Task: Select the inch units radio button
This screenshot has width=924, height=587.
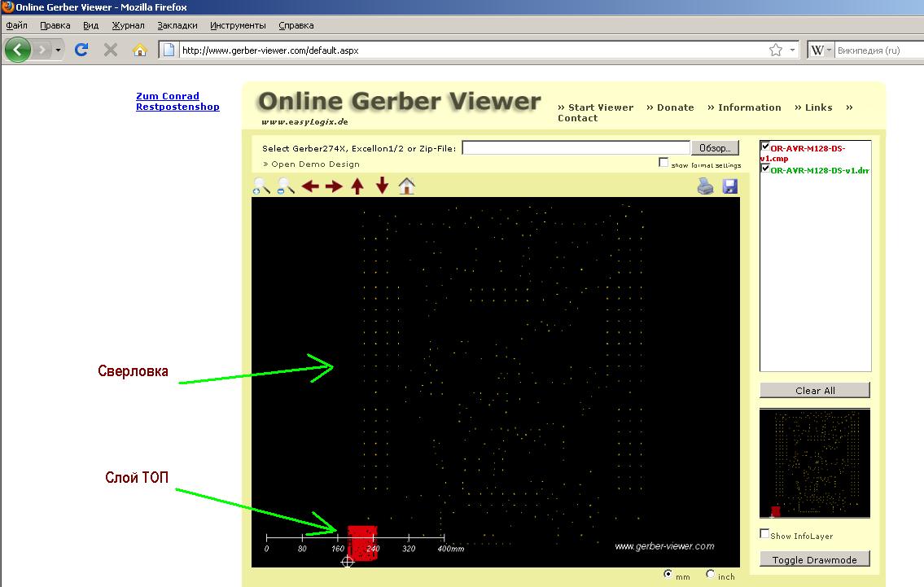Action: [x=710, y=573]
